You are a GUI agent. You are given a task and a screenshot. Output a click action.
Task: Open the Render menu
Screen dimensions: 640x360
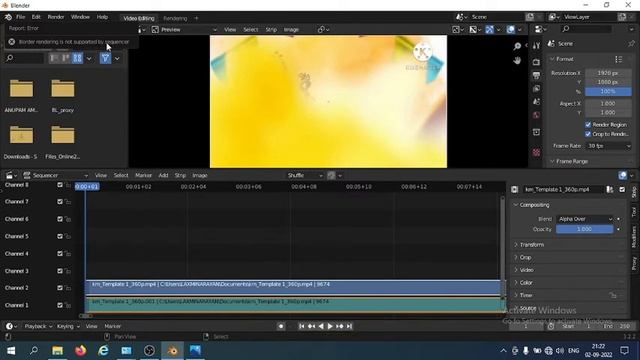tap(56, 17)
